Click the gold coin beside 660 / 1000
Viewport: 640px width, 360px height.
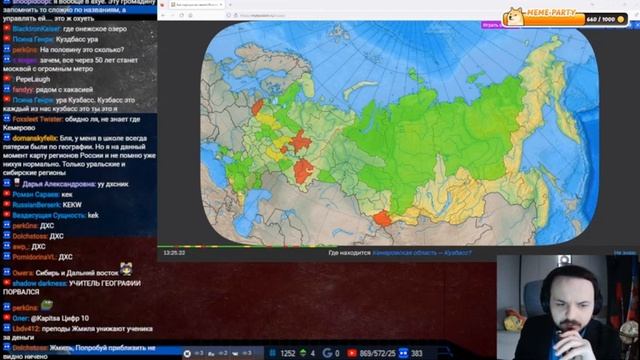(621, 19)
